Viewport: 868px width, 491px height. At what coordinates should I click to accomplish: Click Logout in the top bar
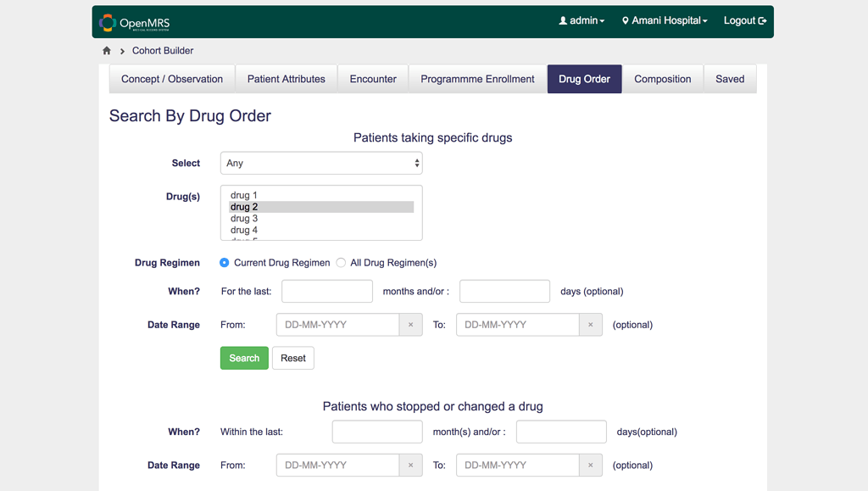pyautogui.click(x=741, y=20)
